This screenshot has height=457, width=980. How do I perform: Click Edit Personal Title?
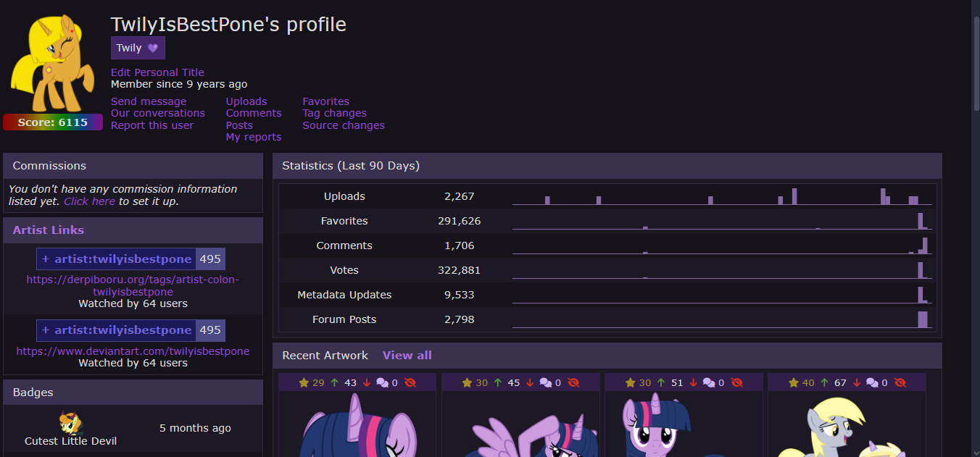point(157,72)
